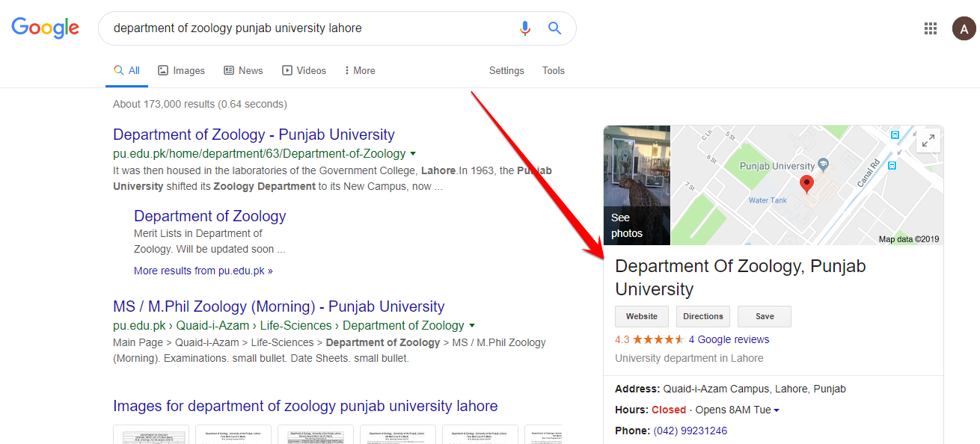This screenshot has width=980, height=444.
Task: Click the Save button
Action: (x=765, y=316)
